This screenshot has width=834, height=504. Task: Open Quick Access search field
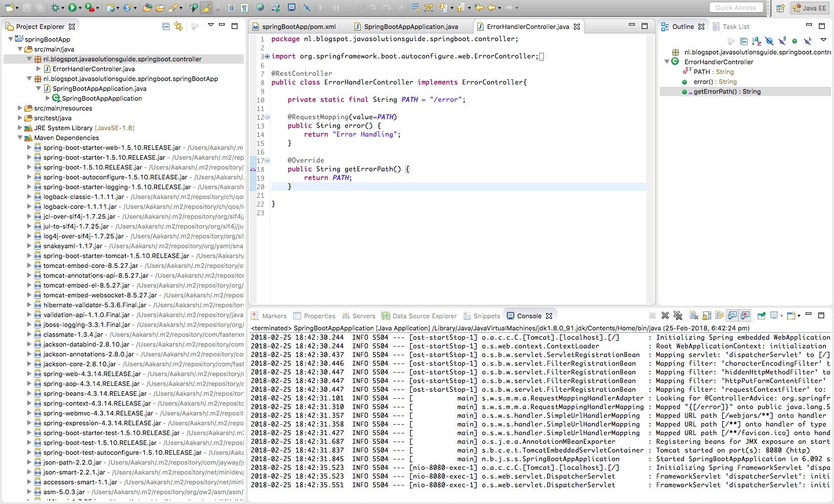tap(736, 8)
